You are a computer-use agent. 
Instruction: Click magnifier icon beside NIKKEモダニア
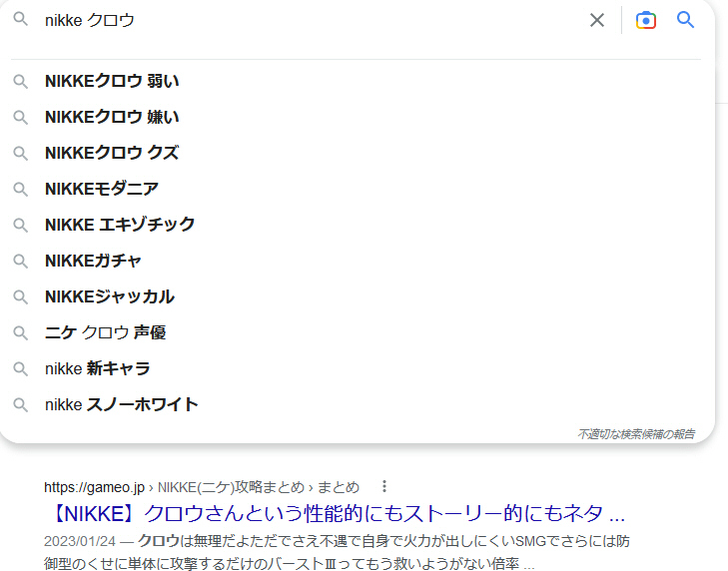(20, 189)
